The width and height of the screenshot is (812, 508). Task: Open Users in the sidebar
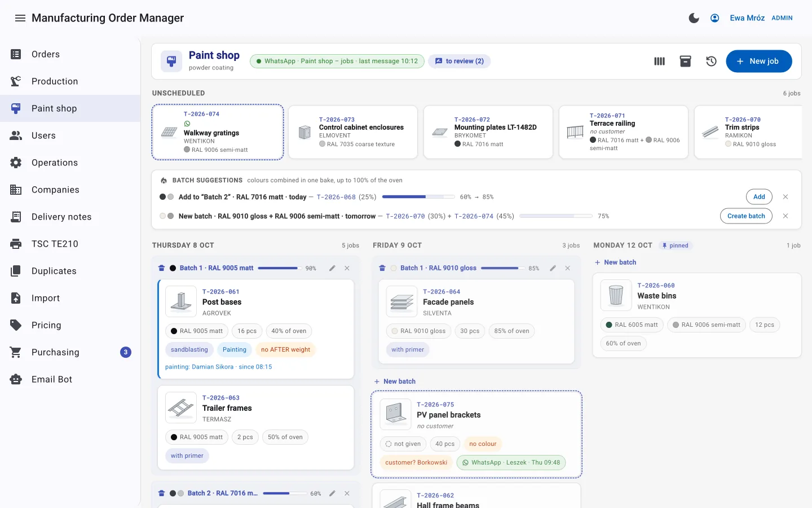[70, 135]
